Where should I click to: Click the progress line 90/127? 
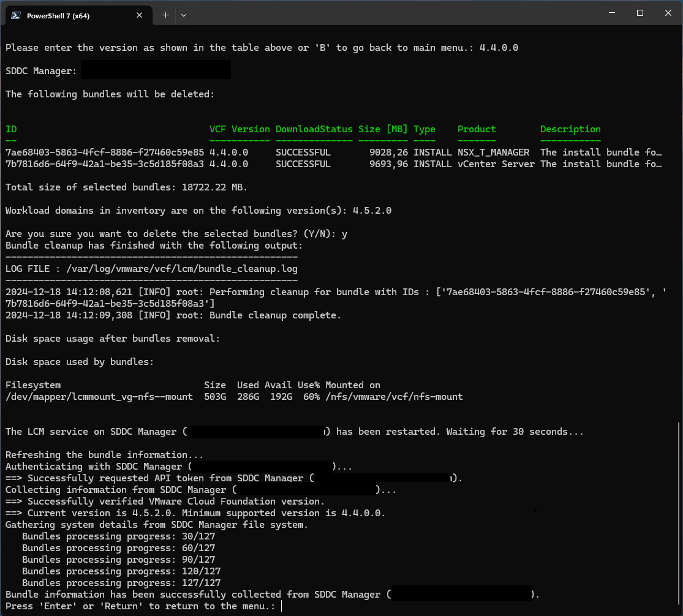click(118, 560)
